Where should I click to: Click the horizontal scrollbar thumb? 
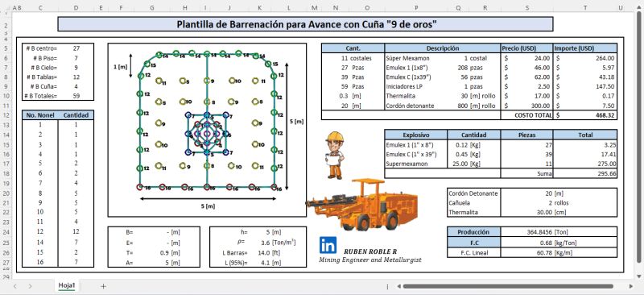(508, 286)
